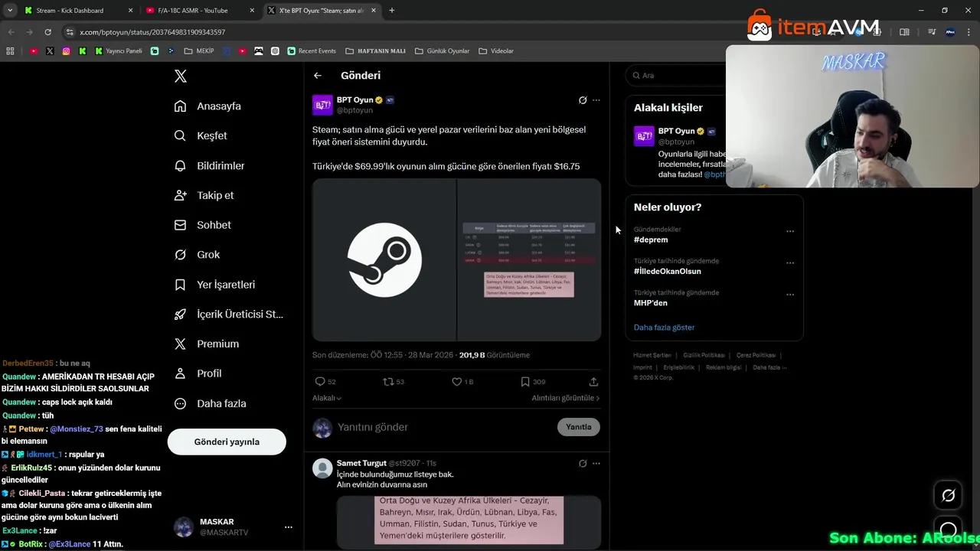Screen dimensions: 980x551
Task: Click Alıntıları görüntüle link
Action: pos(566,398)
